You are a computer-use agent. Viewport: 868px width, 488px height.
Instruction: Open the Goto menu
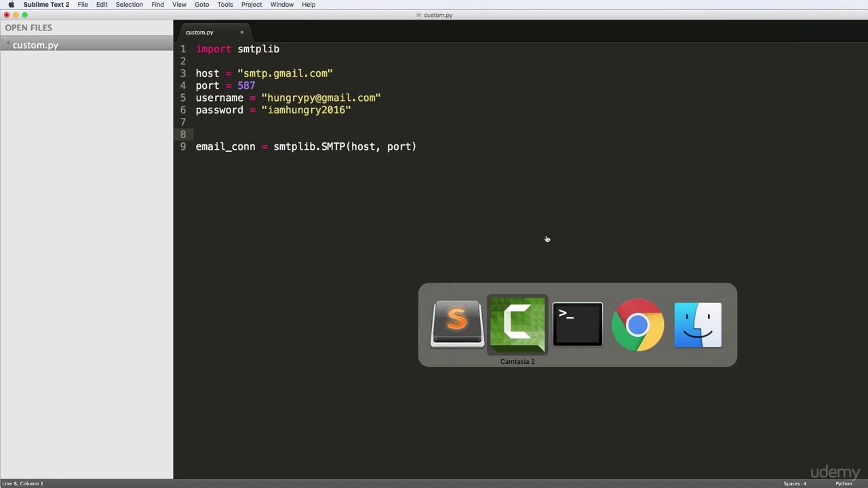click(202, 5)
